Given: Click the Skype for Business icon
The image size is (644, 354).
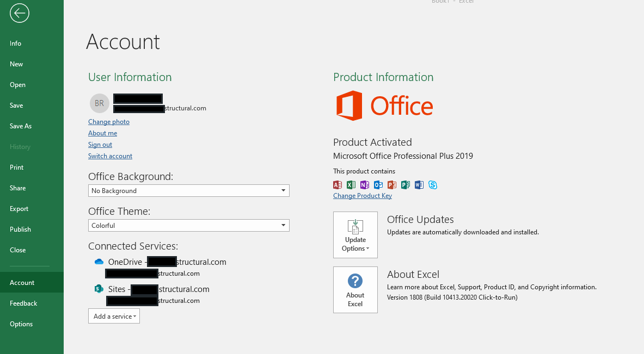Looking at the screenshot, I should tap(432, 184).
